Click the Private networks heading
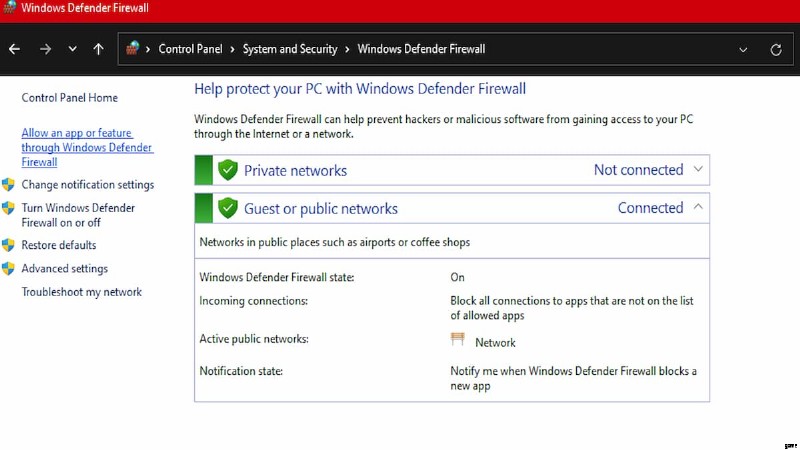The height and width of the screenshot is (450, 800). (x=295, y=170)
